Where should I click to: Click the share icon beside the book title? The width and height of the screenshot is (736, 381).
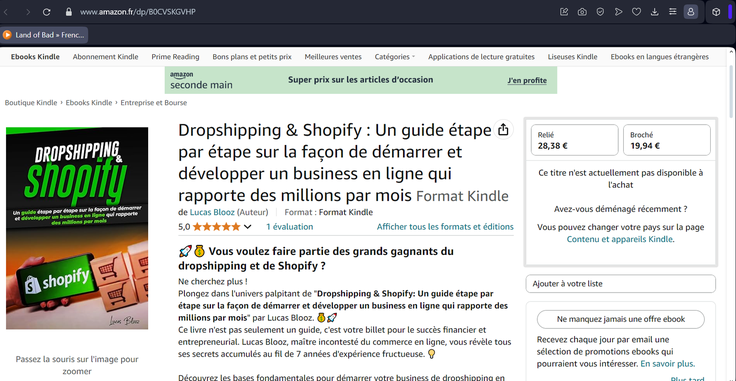tap(503, 130)
